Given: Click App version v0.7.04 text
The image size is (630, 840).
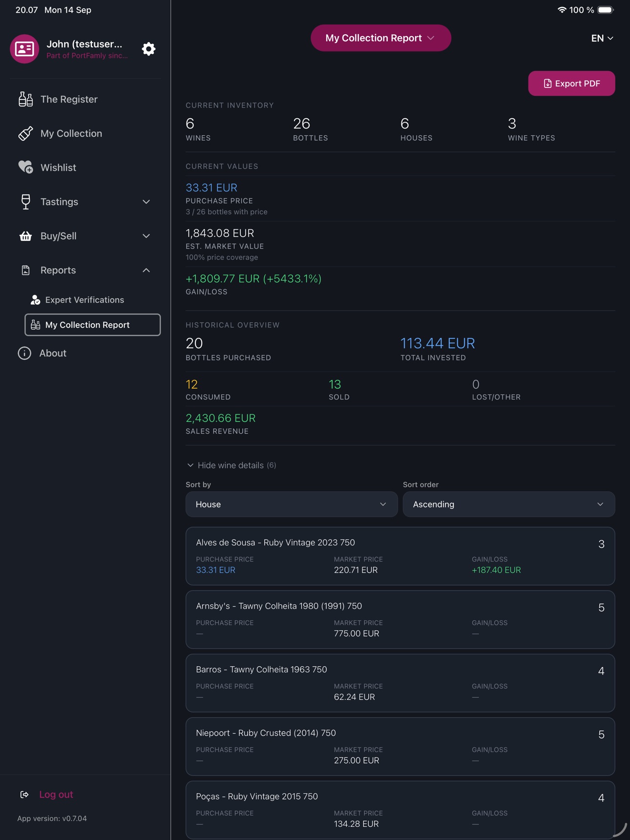Looking at the screenshot, I should [52, 819].
